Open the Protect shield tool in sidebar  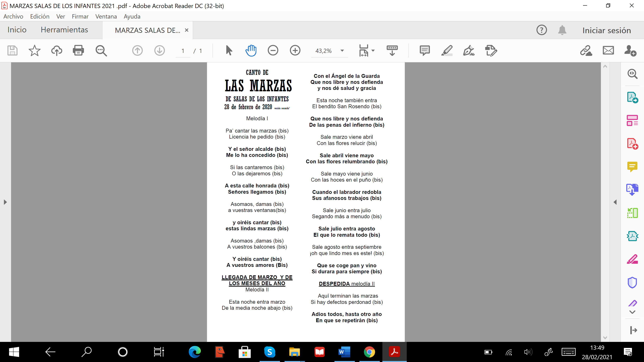pyautogui.click(x=632, y=283)
